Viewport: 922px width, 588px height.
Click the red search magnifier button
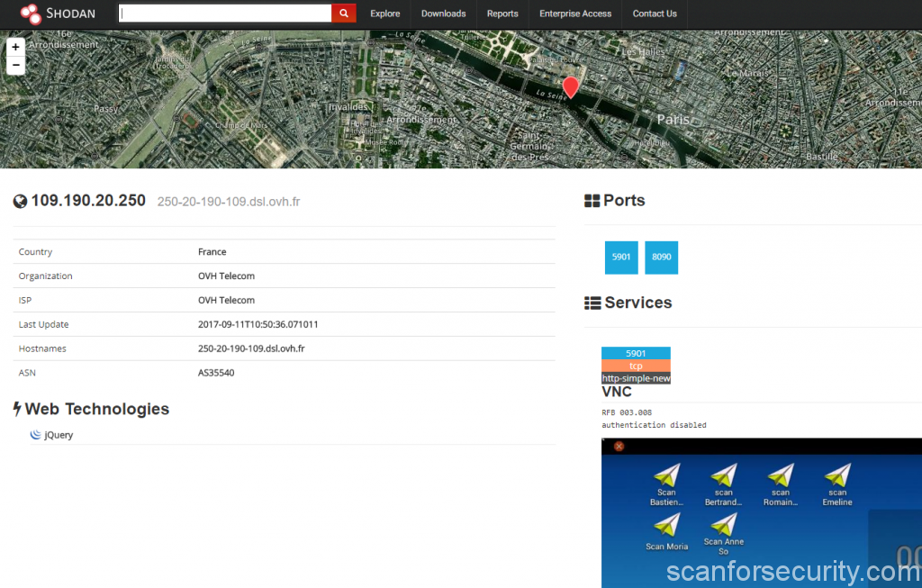point(343,14)
